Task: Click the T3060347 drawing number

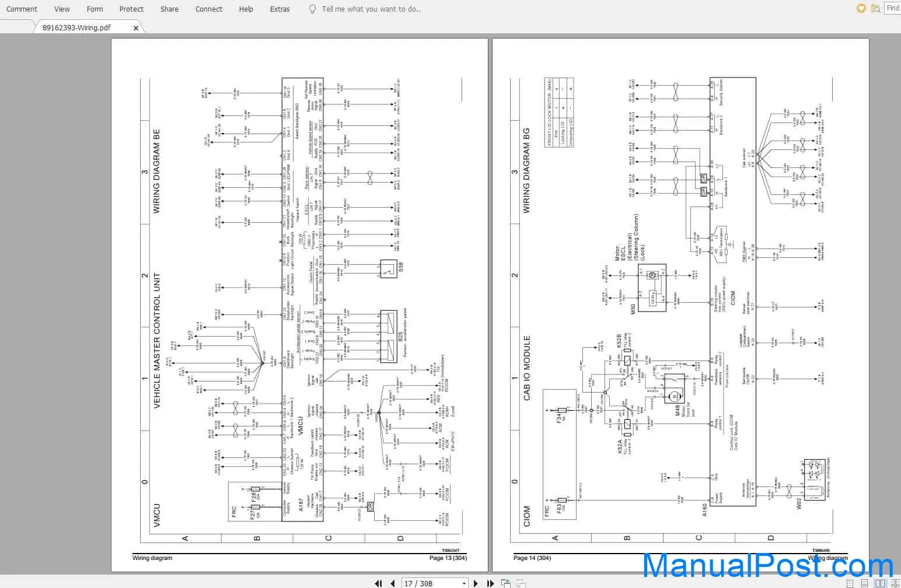Action: coord(451,550)
